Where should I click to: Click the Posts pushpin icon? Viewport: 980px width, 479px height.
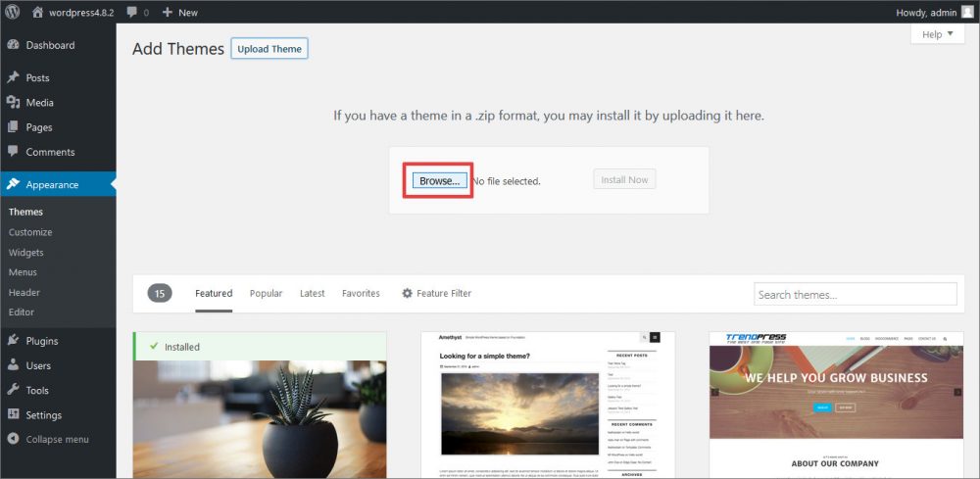(x=13, y=77)
